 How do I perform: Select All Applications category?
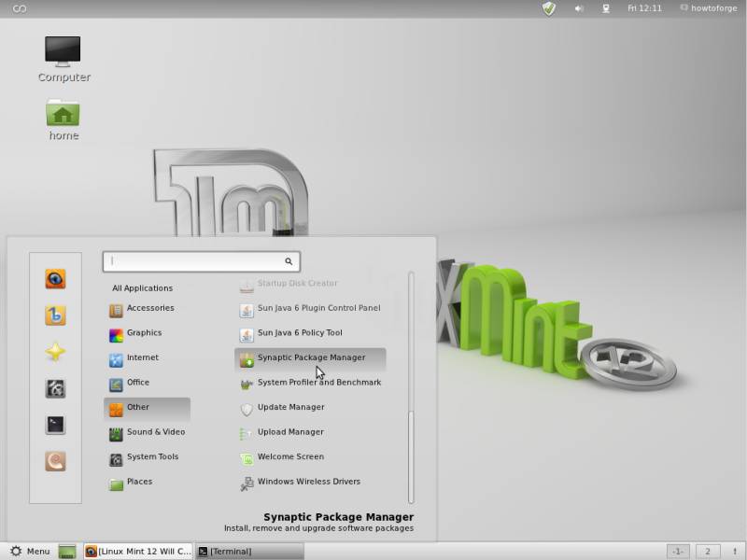point(143,288)
